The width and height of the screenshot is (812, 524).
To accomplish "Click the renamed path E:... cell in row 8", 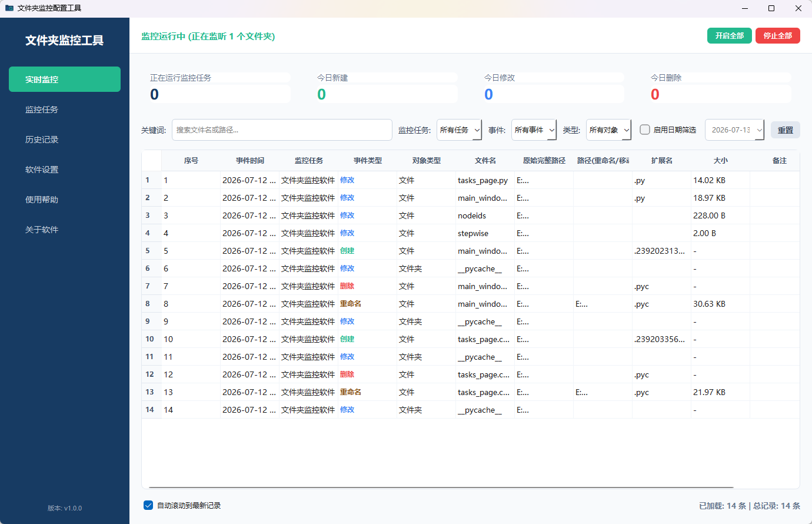I will [603, 304].
